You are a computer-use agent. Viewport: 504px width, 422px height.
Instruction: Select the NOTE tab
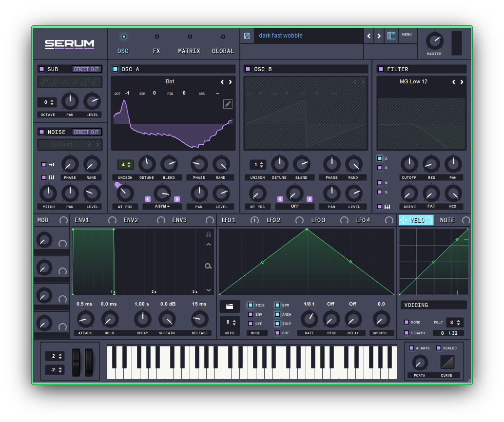(447, 220)
